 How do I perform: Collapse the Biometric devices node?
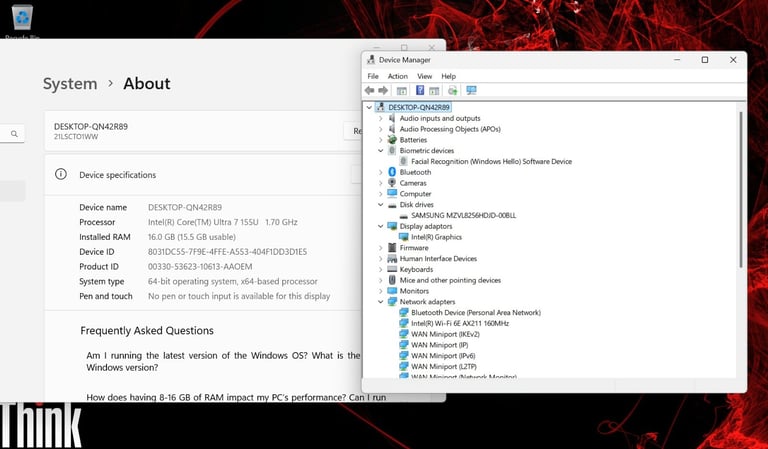point(381,150)
